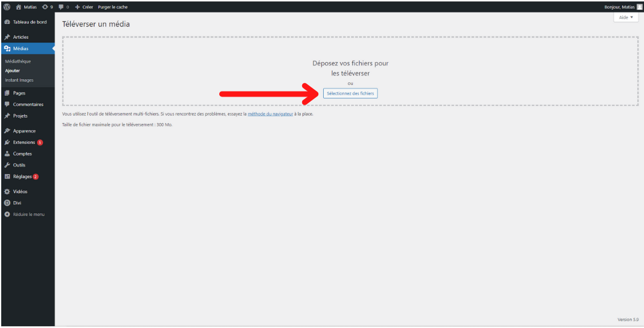Viewport: 644px width, 328px height.
Task: Select Instant Images submenu item
Action: (x=19, y=80)
